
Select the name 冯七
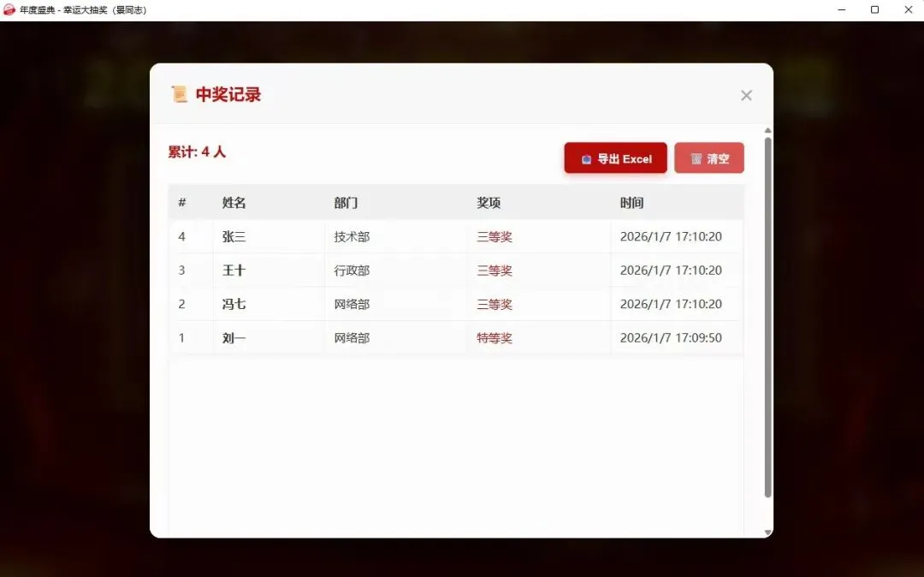click(x=234, y=304)
